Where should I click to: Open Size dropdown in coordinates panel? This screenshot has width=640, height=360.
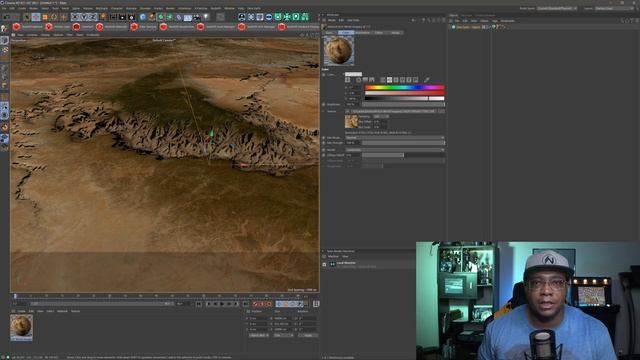pyautogui.click(x=283, y=335)
